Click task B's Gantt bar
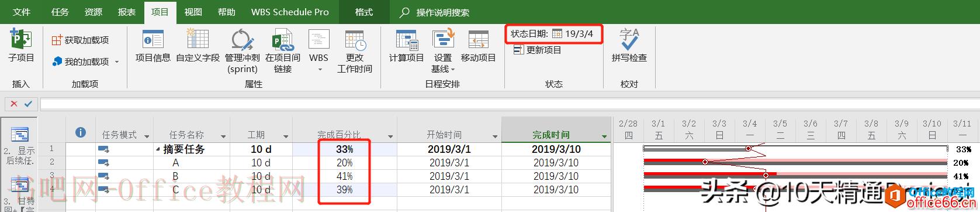 coord(795,175)
